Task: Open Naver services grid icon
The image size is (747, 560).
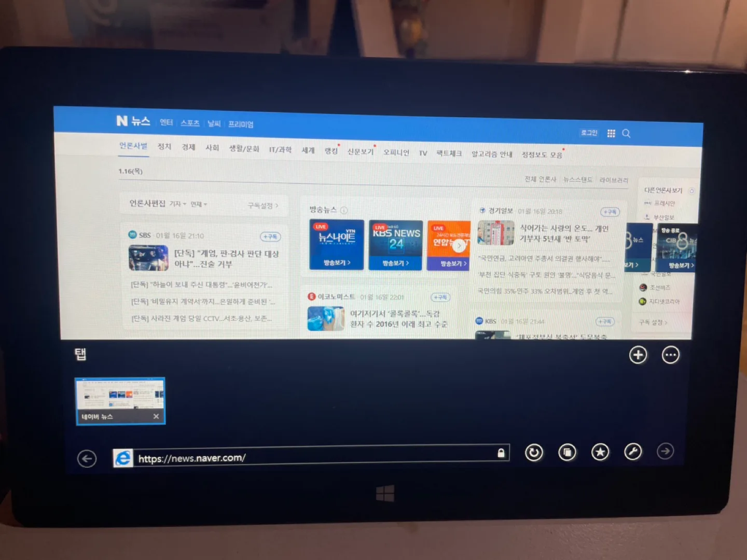Action: (x=611, y=133)
